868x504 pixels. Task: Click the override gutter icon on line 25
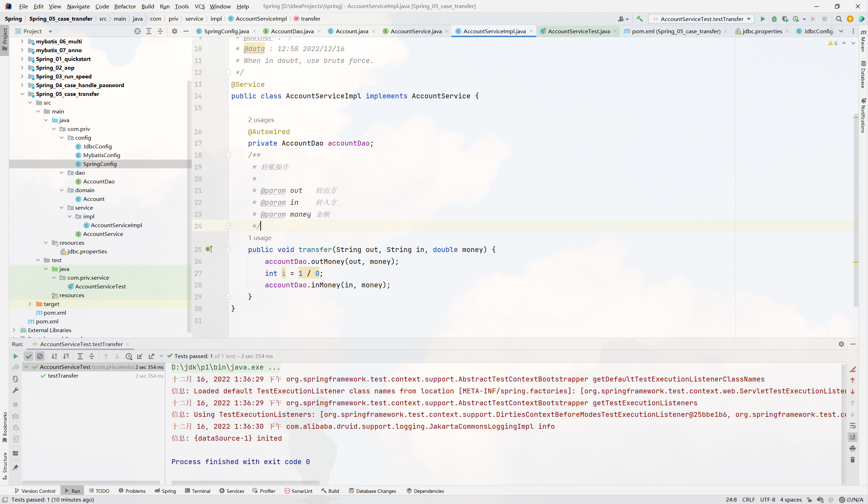pyautogui.click(x=209, y=249)
